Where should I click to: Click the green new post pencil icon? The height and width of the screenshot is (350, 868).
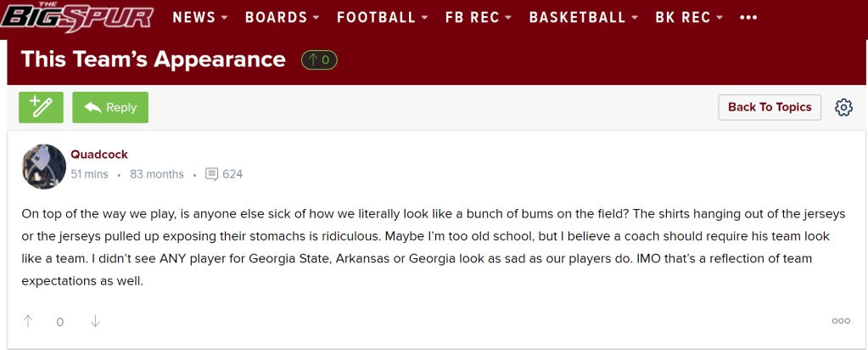pos(40,107)
